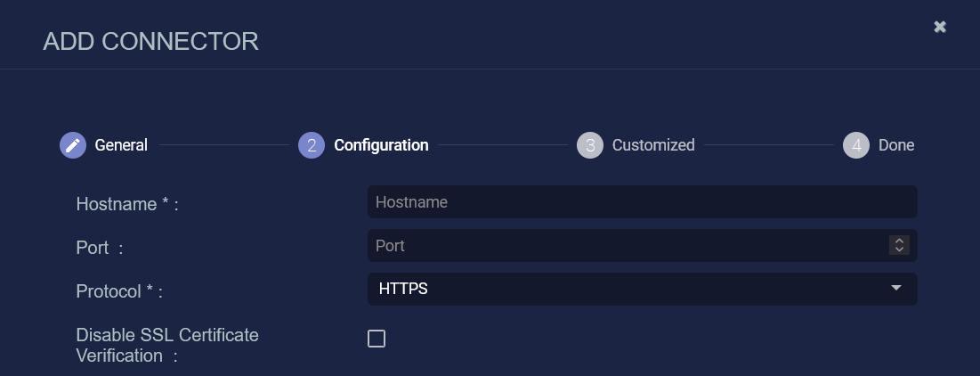980x376 pixels.
Task: Focus the Hostname input field
Action: click(642, 202)
